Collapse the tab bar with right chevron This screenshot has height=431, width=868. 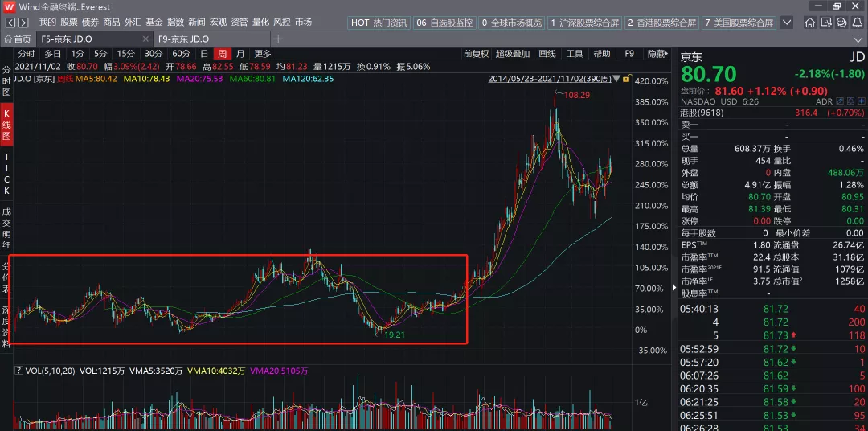[860, 39]
